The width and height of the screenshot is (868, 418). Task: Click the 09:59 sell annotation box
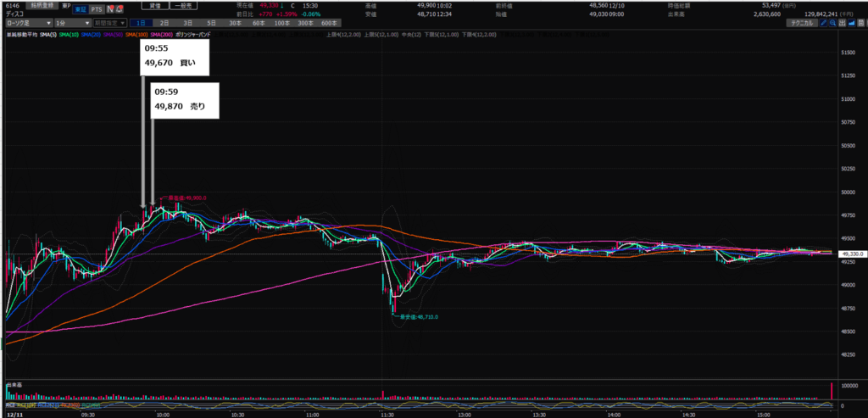point(185,100)
